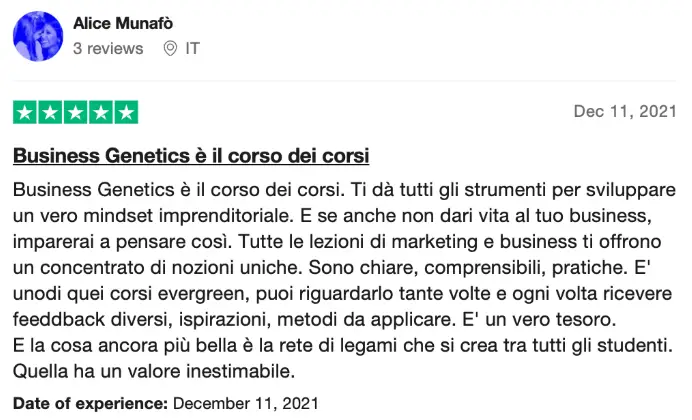
Task: Click the second green rating star
Action: [50, 112]
